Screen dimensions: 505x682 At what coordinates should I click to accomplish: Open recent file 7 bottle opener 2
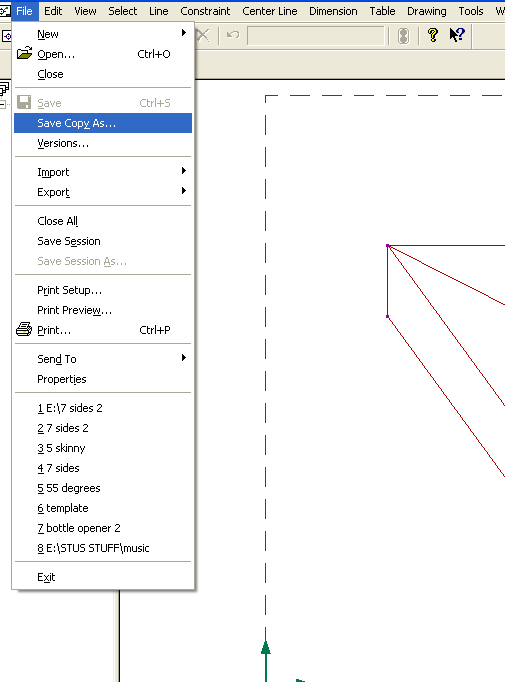(x=103, y=528)
